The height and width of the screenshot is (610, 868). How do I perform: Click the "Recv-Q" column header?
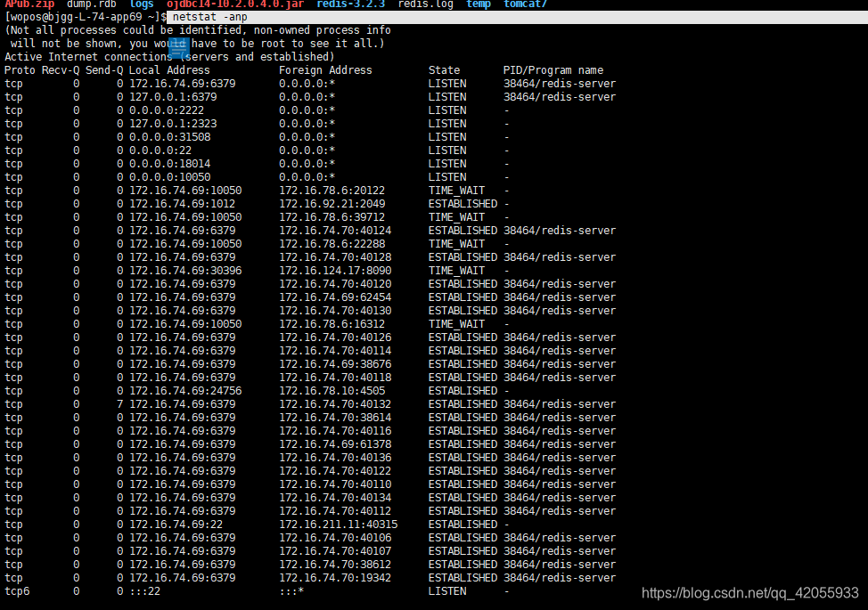[61, 70]
